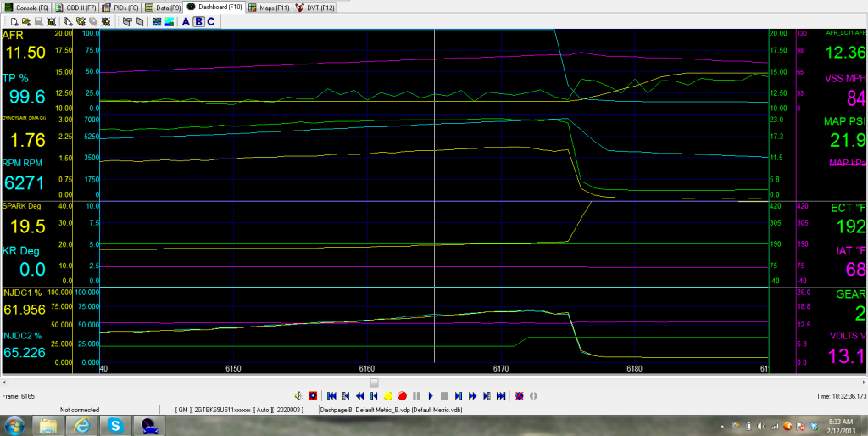Jump to first frame of log
The width and height of the screenshot is (868, 436).
(x=331, y=395)
